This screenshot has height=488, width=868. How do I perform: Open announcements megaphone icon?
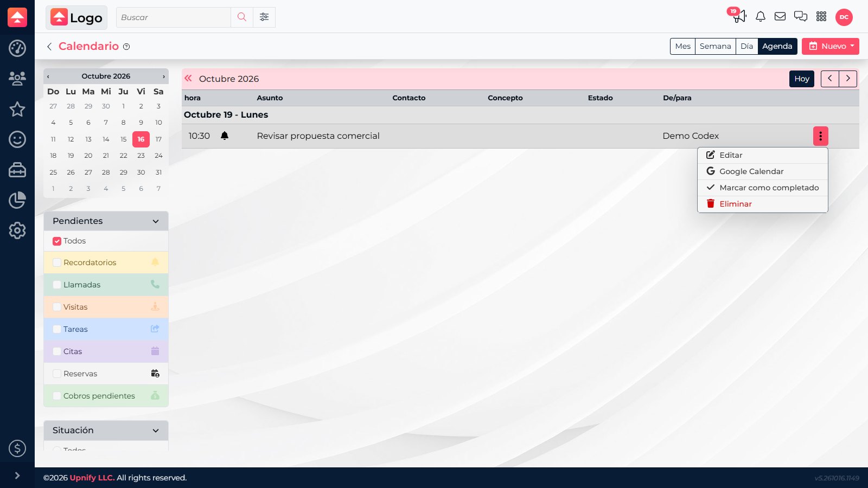pos(739,16)
